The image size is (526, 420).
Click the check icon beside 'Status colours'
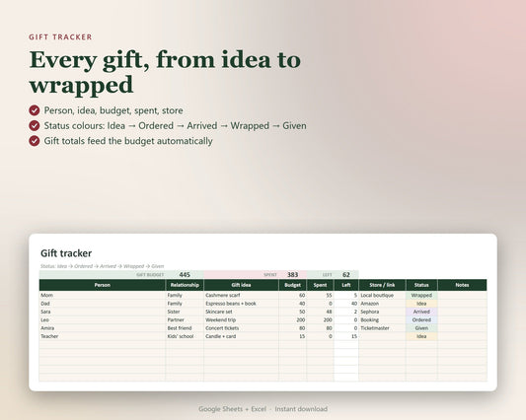coord(35,125)
